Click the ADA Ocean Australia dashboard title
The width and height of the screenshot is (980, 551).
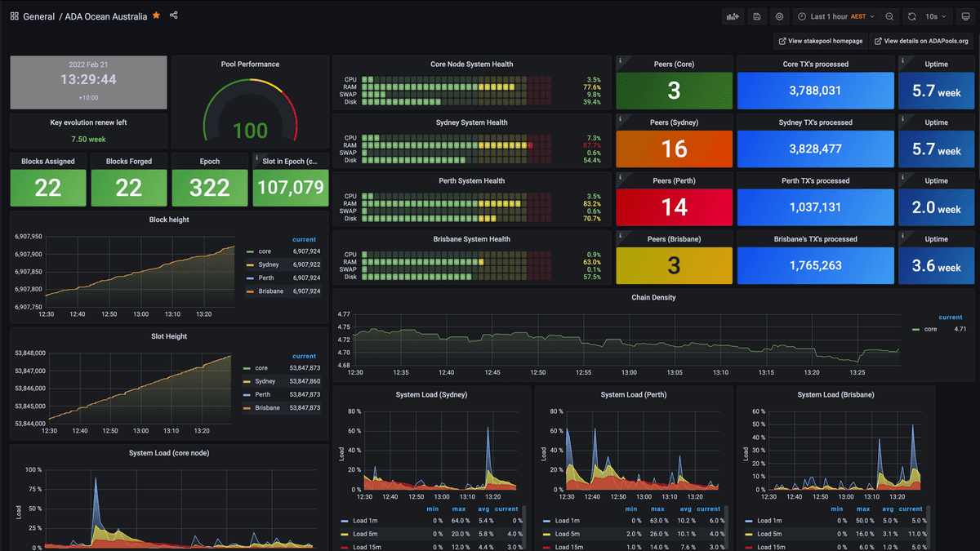tap(106, 16)
